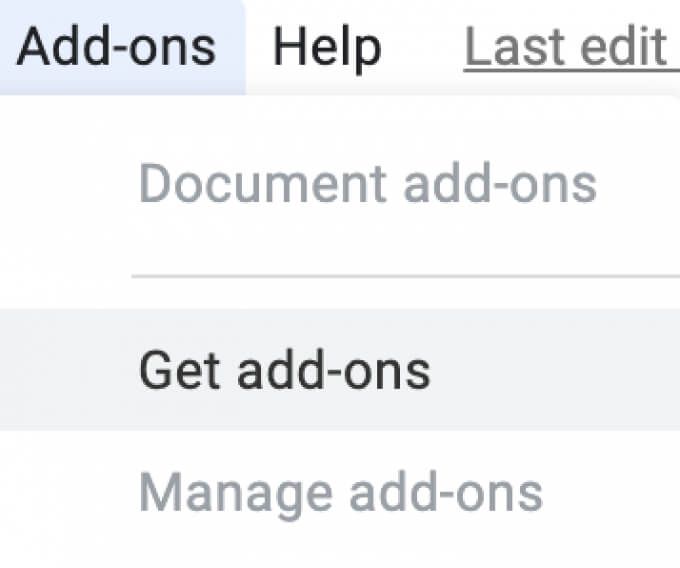The width and height of the screenshot is (680, 568).
Task: Choose the Manage add-ons entry
Action: (340, 494)
